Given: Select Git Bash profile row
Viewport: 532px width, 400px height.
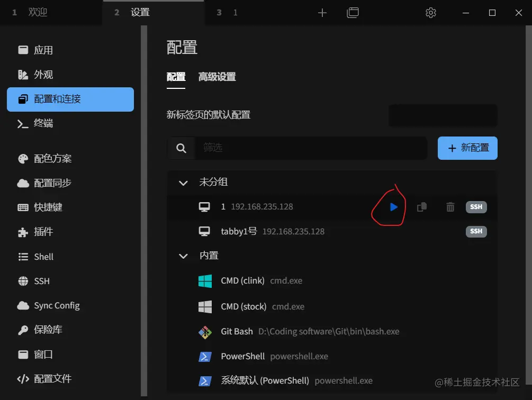Looking at the screenshot, I should pyautogui.click(x=332, y=332).
